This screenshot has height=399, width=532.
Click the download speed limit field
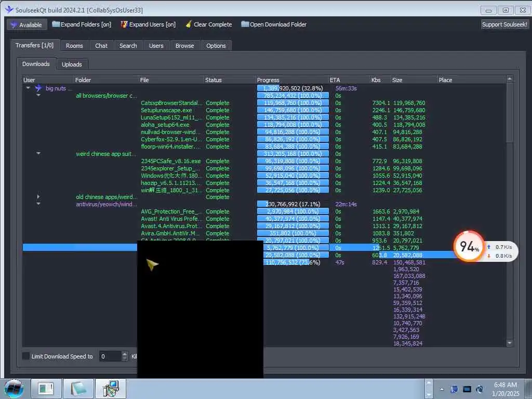[110, 356]
